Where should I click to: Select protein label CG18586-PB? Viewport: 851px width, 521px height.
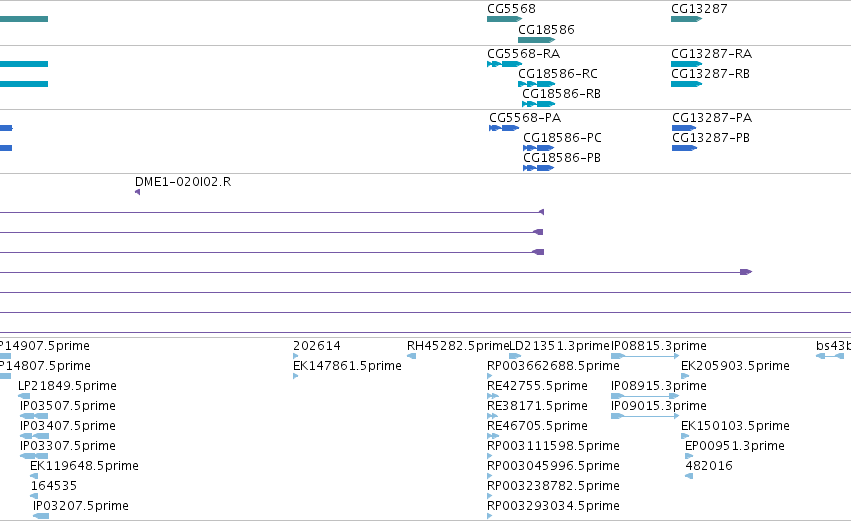pos(562,158)
